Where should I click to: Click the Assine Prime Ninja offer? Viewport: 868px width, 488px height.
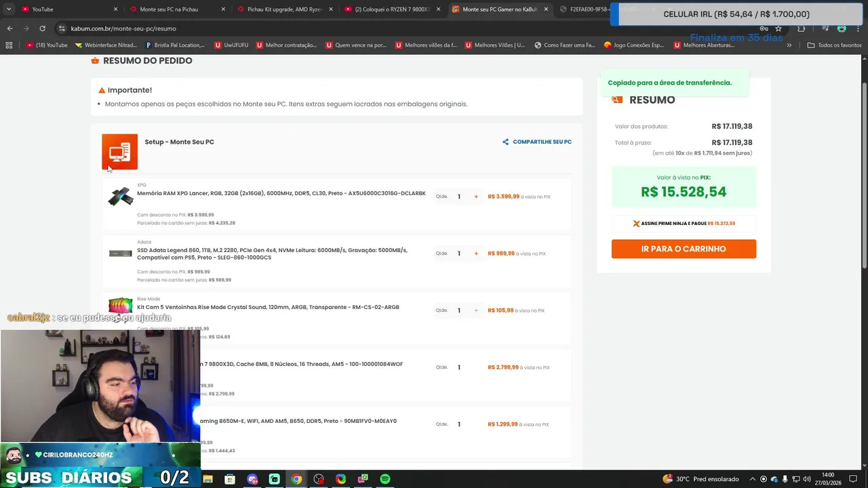coord(684,223)
